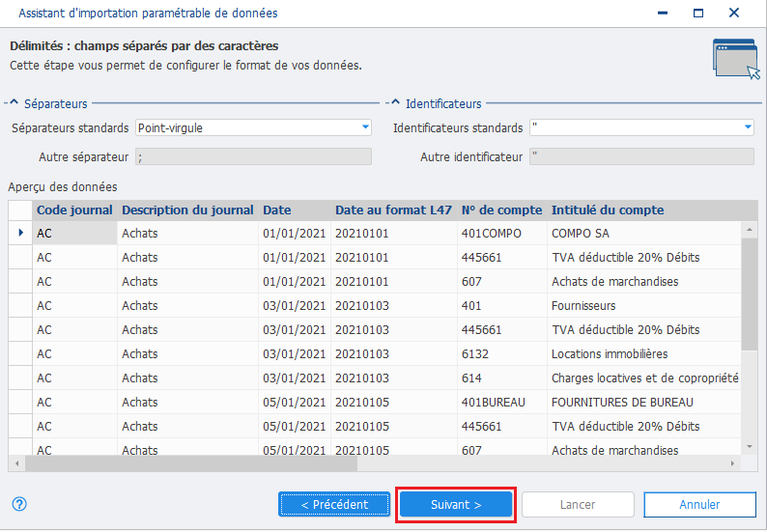
Task: Select the Code journal column header
Action: pos(74,210)
